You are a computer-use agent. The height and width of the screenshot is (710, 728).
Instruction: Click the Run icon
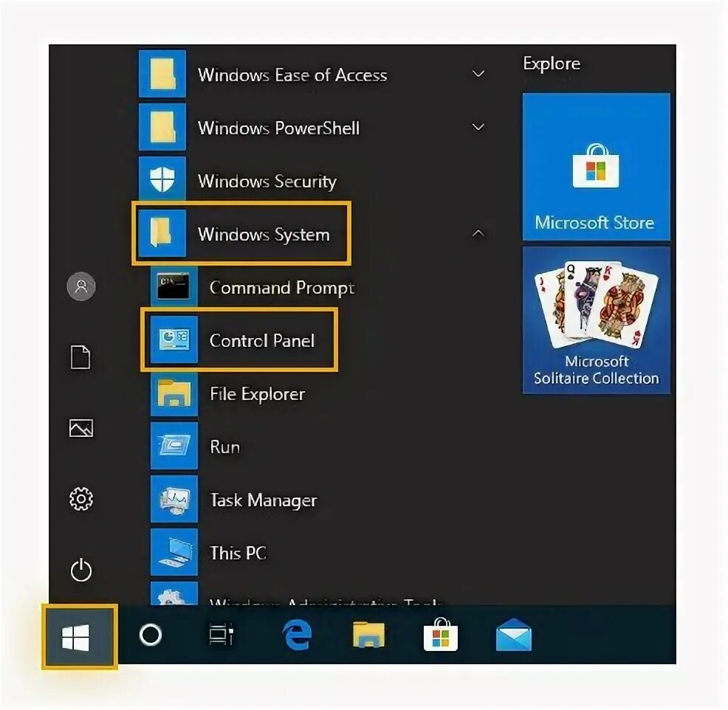click(x=174, y=446)
